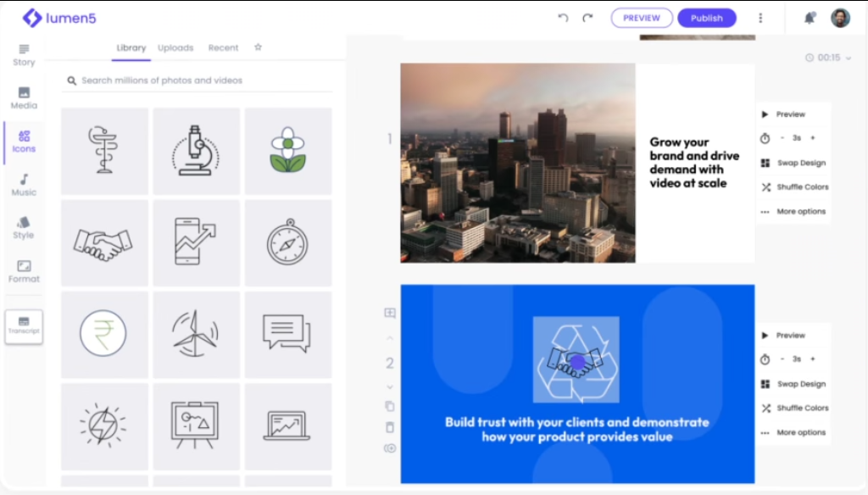Viewport: 868px width, 495px height.
Task: Open the starred favorites tab
Action: coord(258,47)
